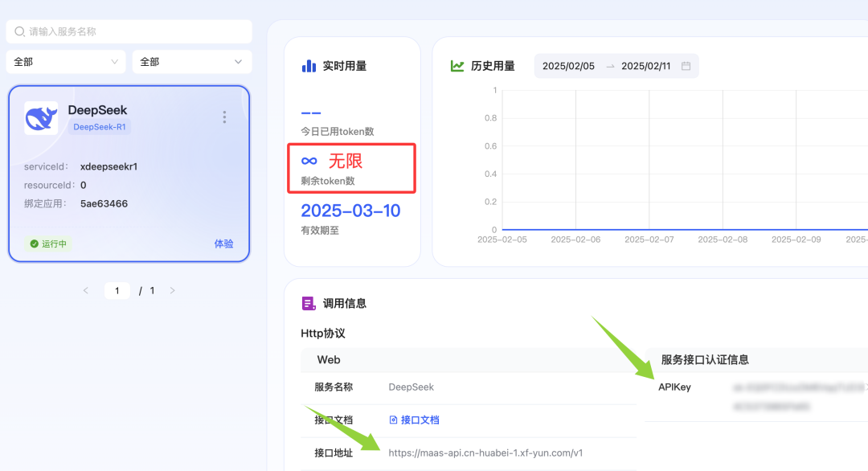Click the interface URL maas-api address
This screenshot has height=471, width=868.
[485, 453]
